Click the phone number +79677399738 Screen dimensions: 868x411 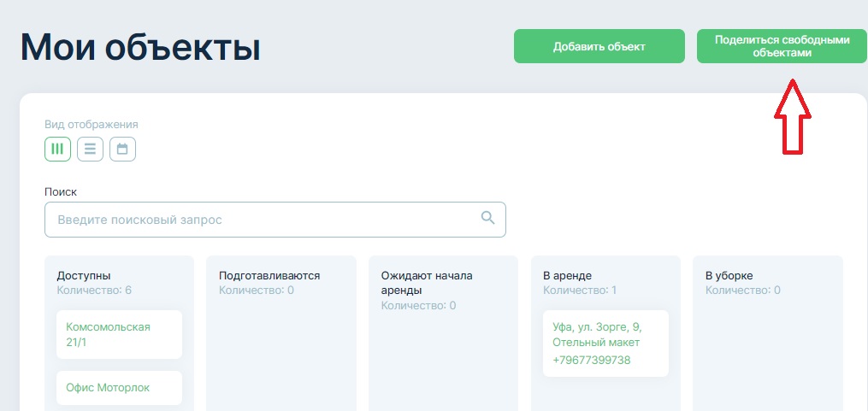coord(592,360)
